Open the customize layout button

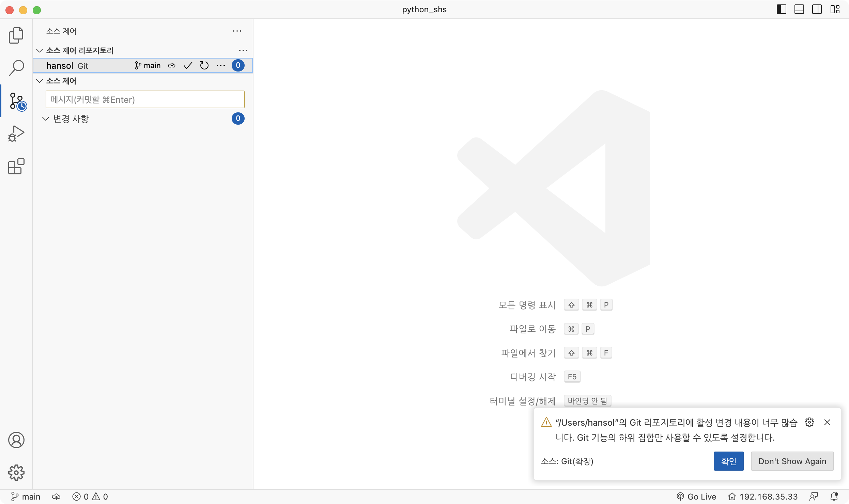pyautogui.click(x=835, y=9)
